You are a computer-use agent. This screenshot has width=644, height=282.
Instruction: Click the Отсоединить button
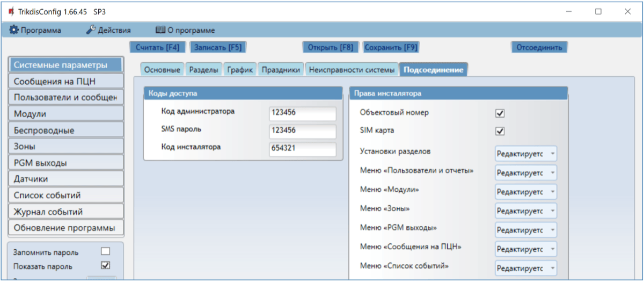click(539, 47)
